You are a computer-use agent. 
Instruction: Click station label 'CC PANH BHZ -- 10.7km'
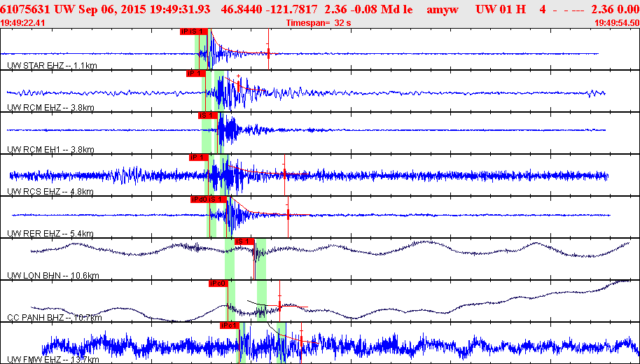coord(55,318)
